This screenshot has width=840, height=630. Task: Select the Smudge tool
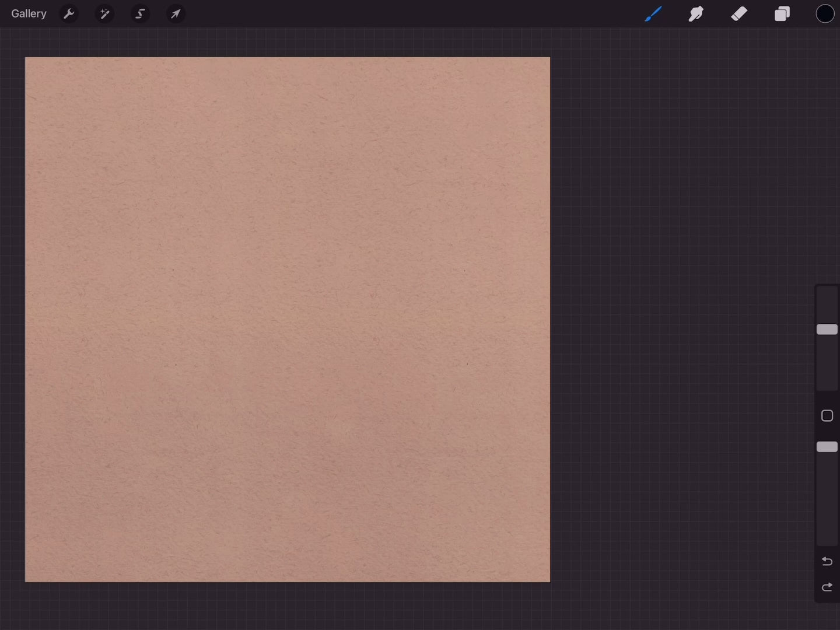pyautogui.click(x=696, y=13)
